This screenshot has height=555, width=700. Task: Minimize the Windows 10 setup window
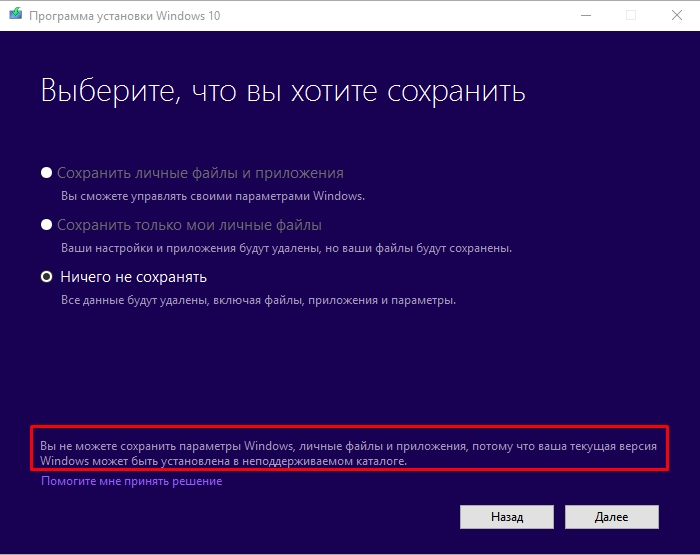point(585,15)
